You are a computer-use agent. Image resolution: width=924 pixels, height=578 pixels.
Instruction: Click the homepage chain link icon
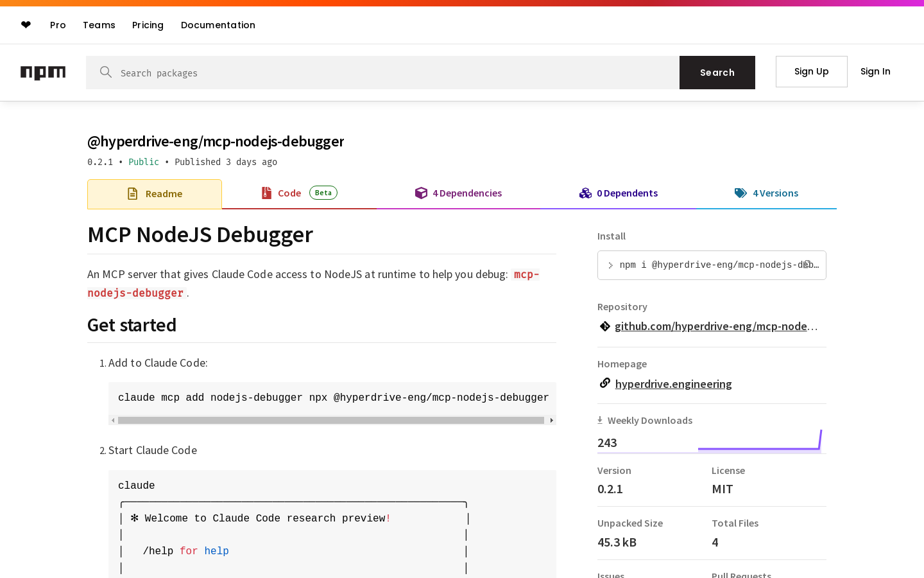(604, 383)
